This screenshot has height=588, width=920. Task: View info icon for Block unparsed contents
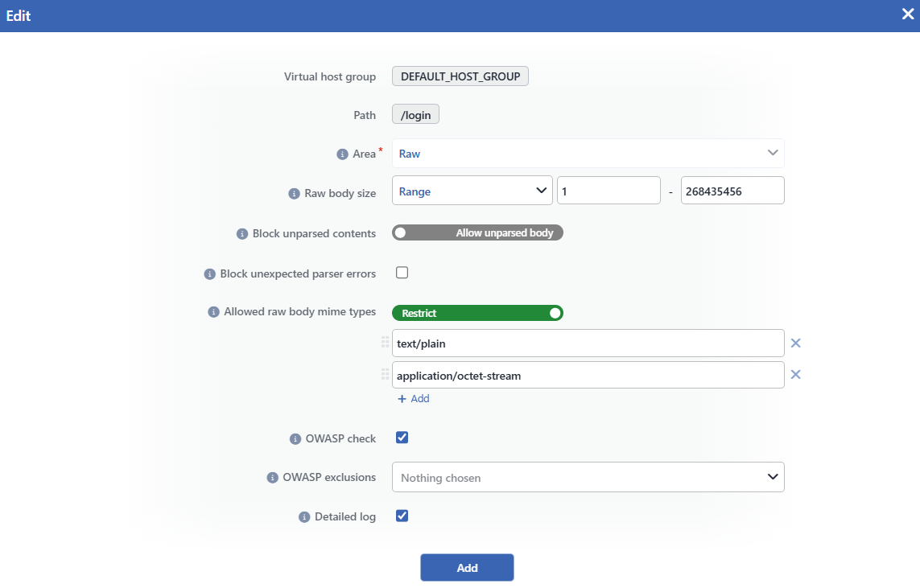click(x=241, y=234)
